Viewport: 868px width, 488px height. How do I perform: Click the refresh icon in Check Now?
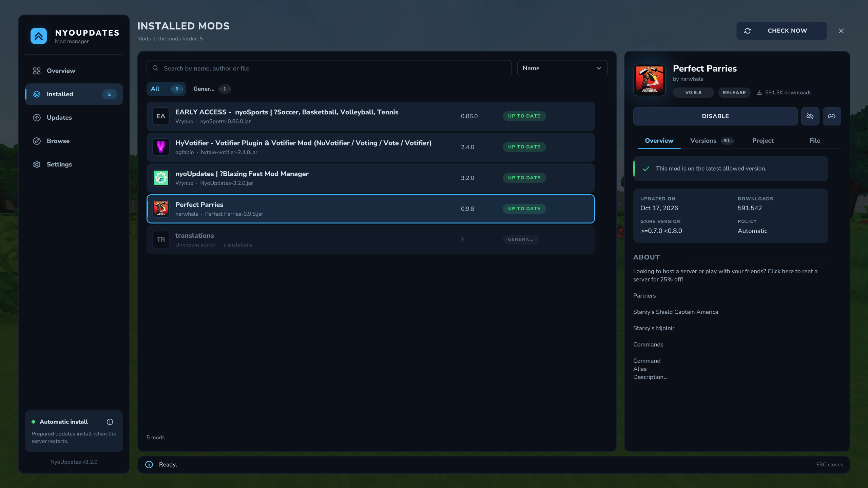coord(748,31)
